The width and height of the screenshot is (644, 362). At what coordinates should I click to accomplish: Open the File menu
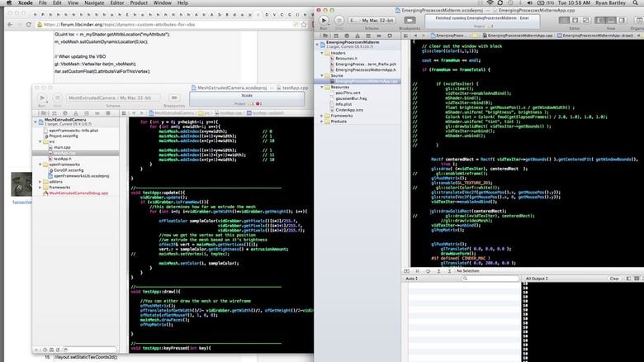click(x=43, y=2)
